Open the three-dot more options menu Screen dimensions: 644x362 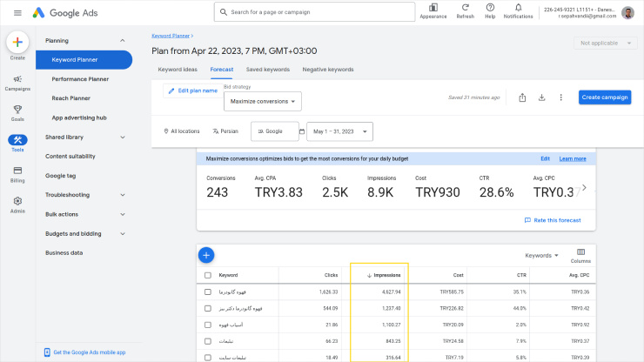pos(561,97)
